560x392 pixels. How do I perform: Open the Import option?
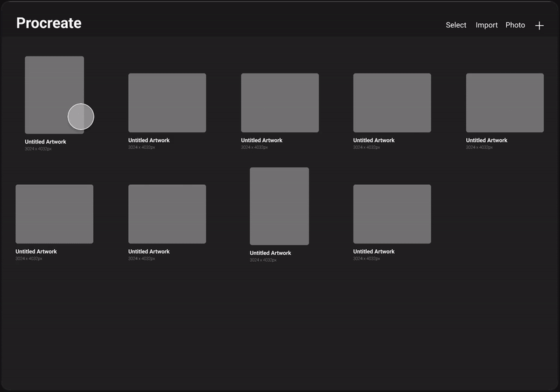(486, 25)
